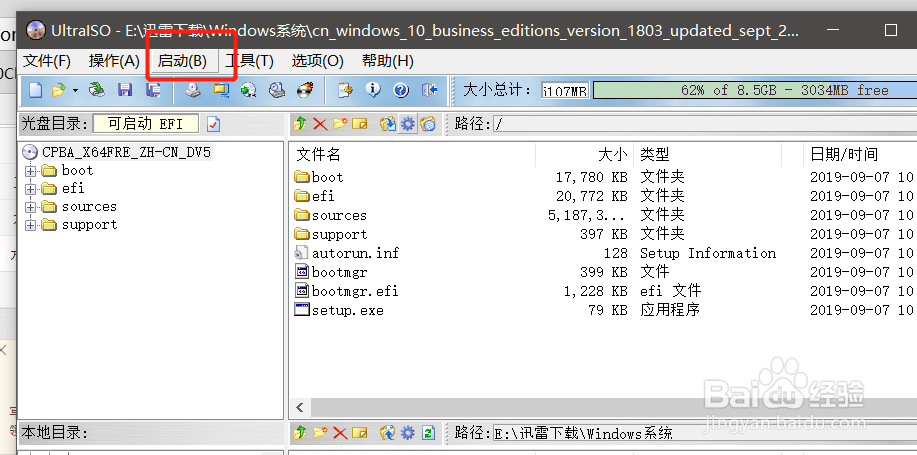Click the notepad with gear toolbar icon

(x=346, y=90)
